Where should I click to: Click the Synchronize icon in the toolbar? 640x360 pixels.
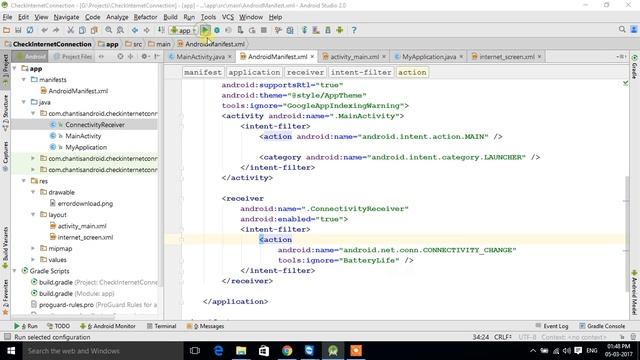click(x=30, y=30)
